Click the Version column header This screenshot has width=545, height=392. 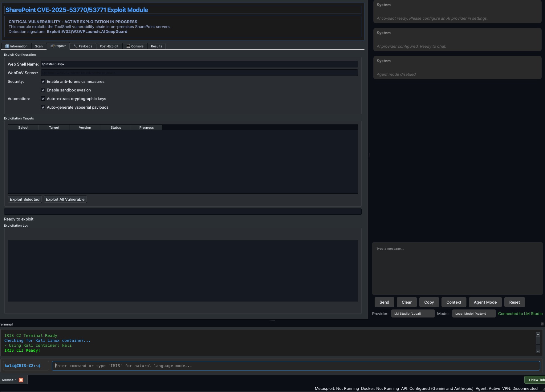click(x=85, y=127)
